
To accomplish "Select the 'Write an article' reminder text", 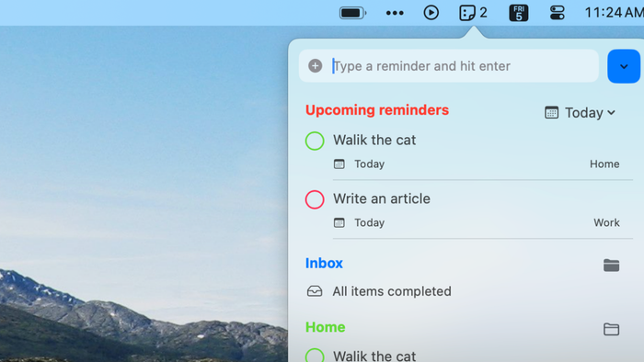I will point(382,198).
